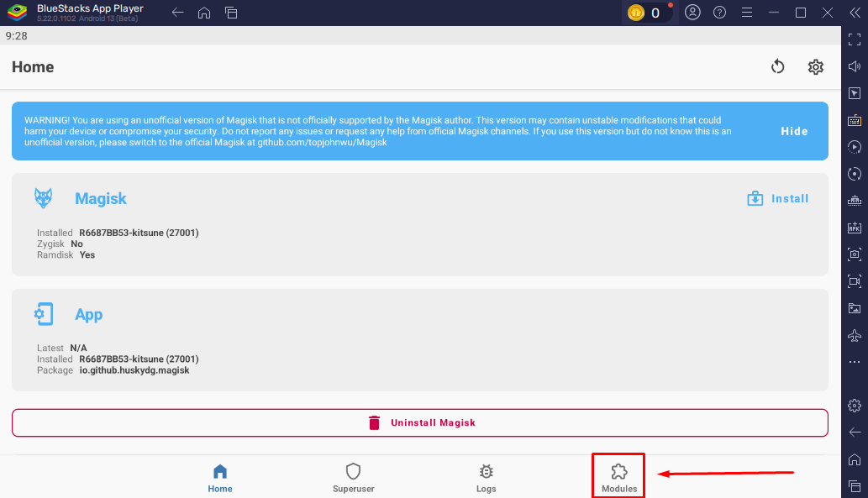Click the multi-instance manager icon in sidebar
The height and width of the screenshot is (498, 868).
coord(855,201)
